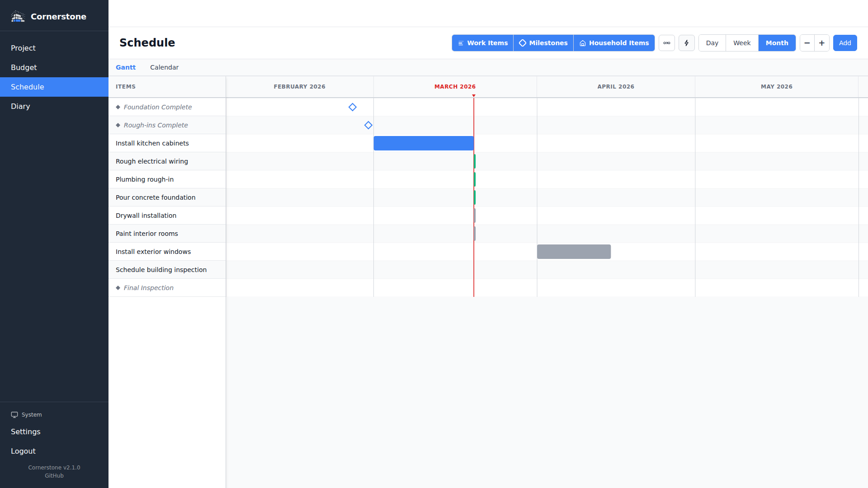The width and height of the screenshot is (868, 488).
Task: Click the Add button
Action: coord(844,43)
